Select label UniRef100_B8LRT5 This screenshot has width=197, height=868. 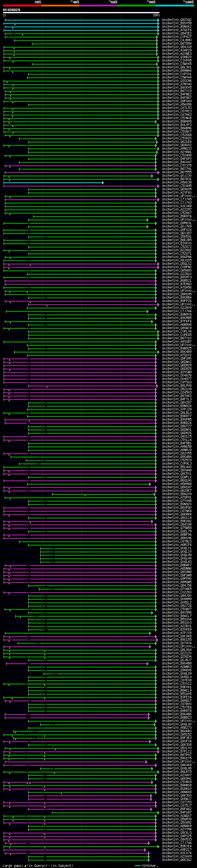tap(177, 772)
